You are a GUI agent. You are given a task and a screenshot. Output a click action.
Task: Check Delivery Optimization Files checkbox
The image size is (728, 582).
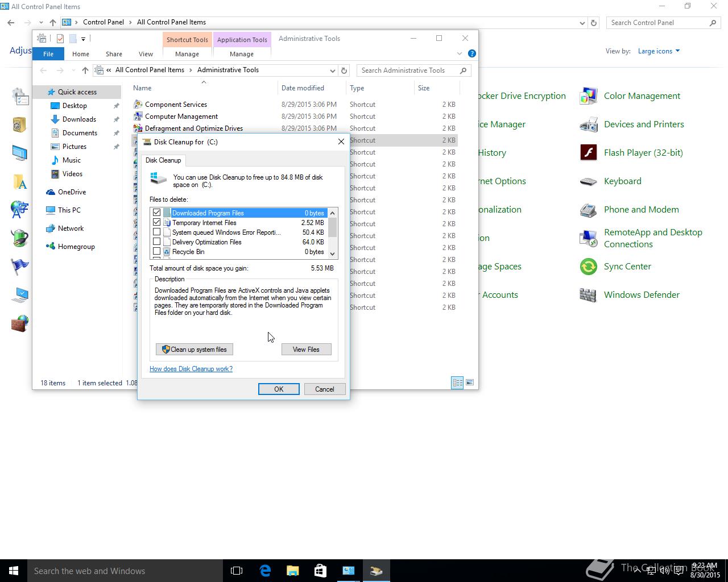[157, 242]
